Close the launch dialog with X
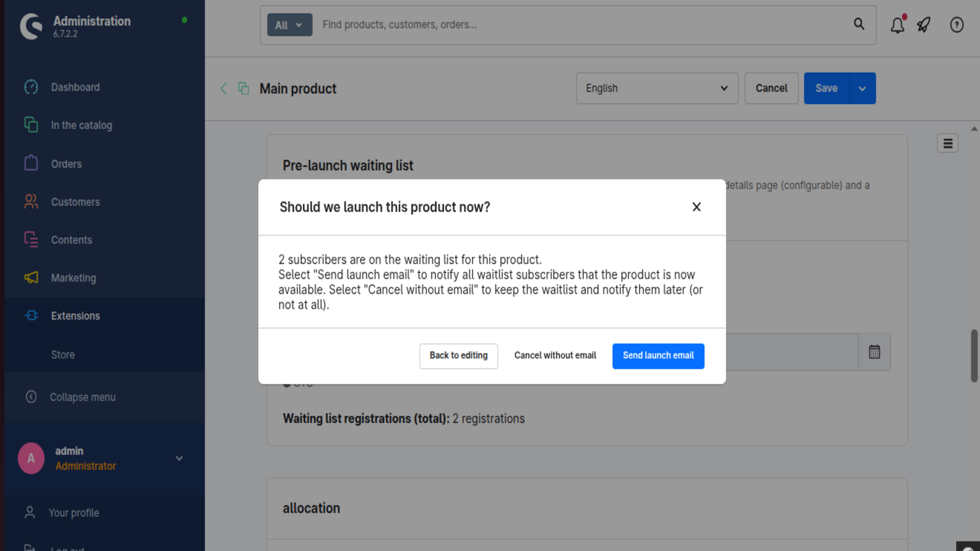 coord(696,207)
